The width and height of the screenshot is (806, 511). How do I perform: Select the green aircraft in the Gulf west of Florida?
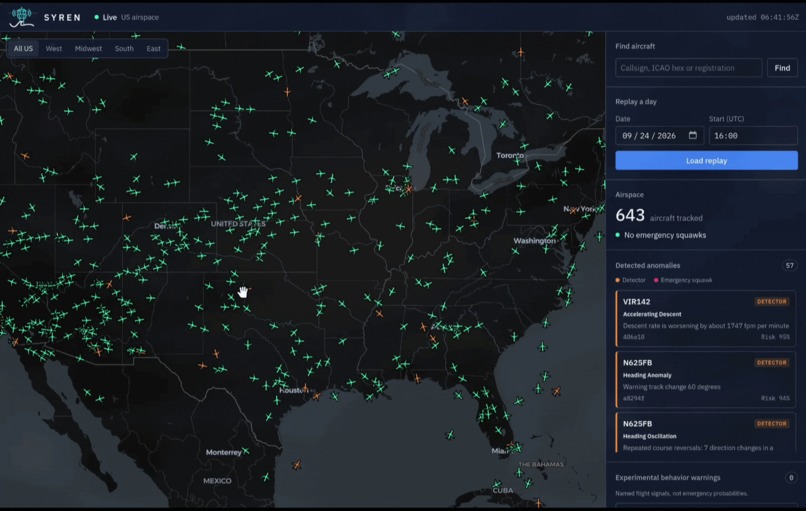[450, 435]
